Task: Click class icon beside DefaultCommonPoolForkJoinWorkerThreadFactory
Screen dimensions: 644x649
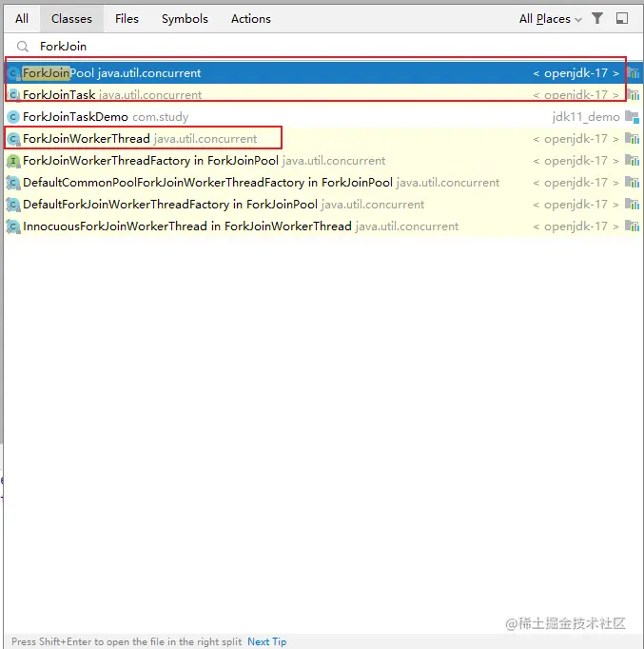Action: coord(13,183)
